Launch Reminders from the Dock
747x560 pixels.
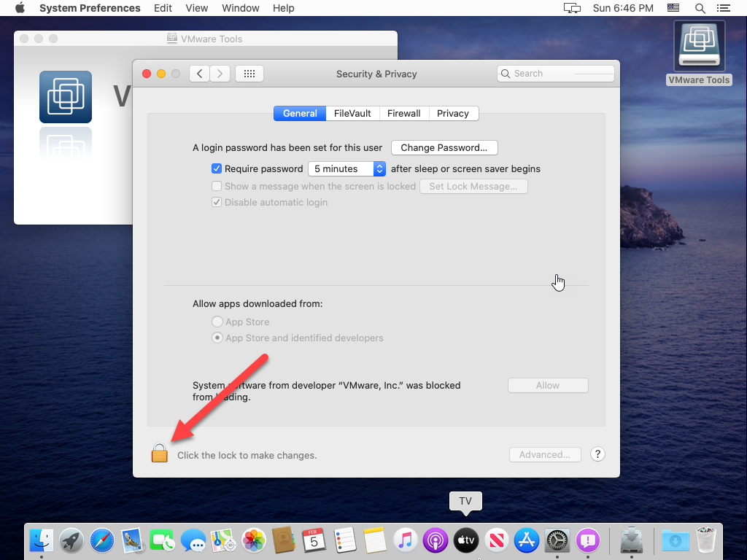point(344,540)
